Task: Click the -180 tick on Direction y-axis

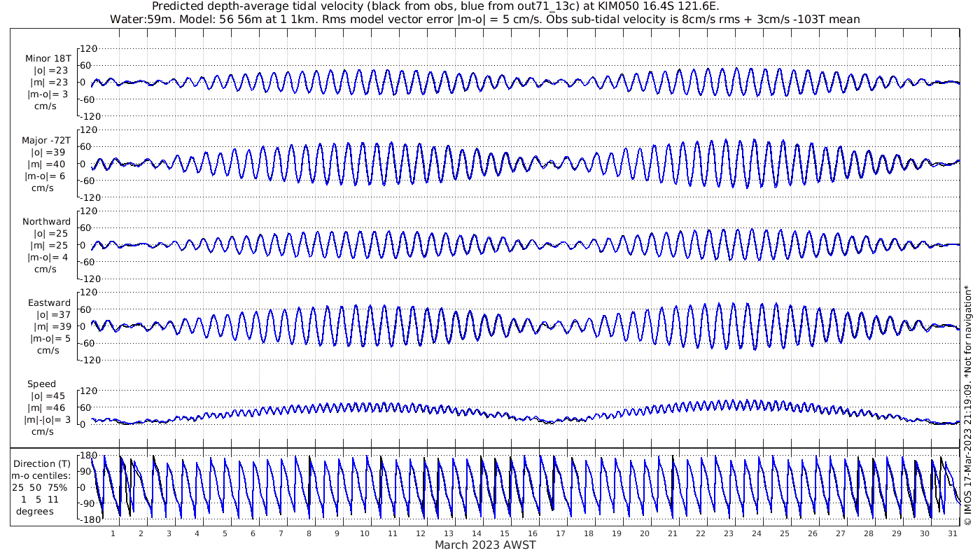Action: coord(86,520)
